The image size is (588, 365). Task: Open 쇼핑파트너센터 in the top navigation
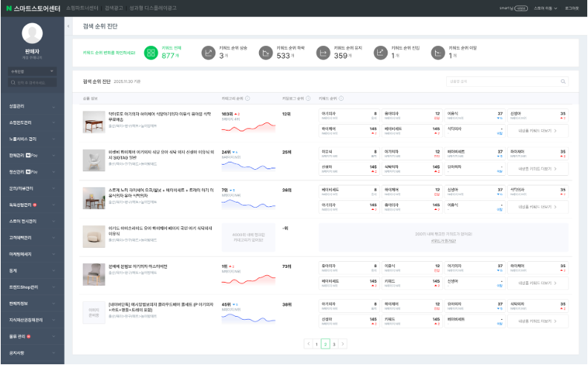click(x=82, y=7)
